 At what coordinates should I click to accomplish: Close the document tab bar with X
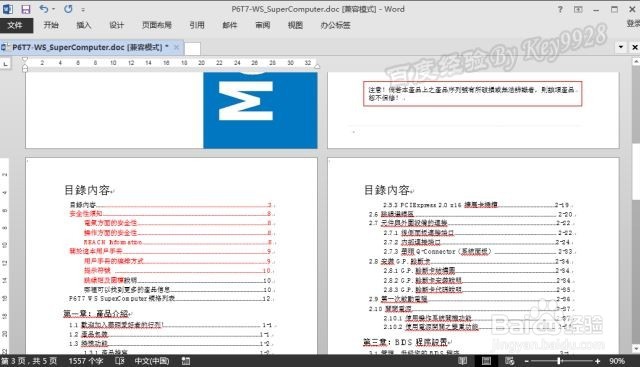635,47
